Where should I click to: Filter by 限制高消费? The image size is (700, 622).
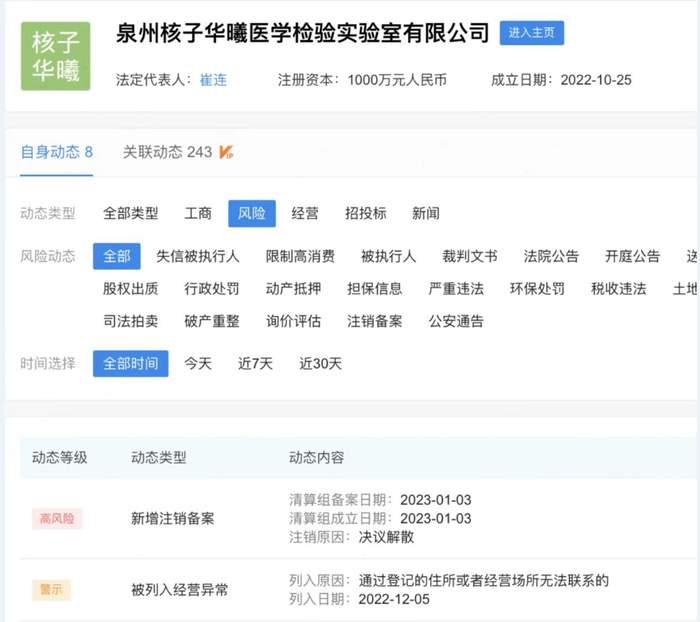coord(300,256)
